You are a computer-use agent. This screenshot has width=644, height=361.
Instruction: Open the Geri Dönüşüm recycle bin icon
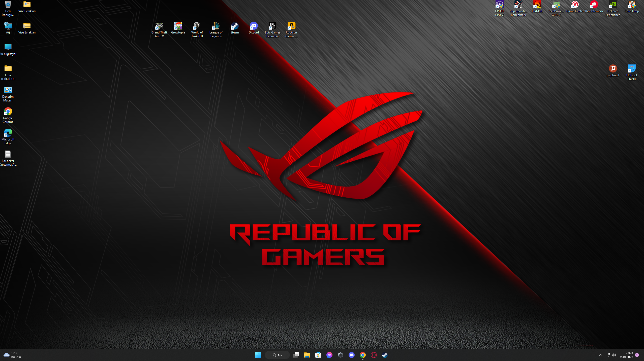(8, 8)
